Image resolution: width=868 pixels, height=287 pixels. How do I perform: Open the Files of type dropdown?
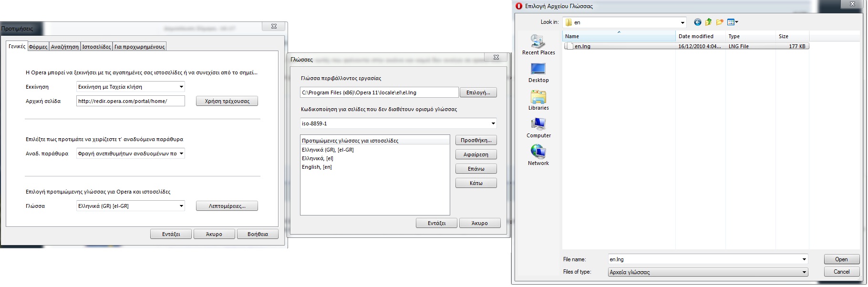pyautogui.click(x=804, y=272)
